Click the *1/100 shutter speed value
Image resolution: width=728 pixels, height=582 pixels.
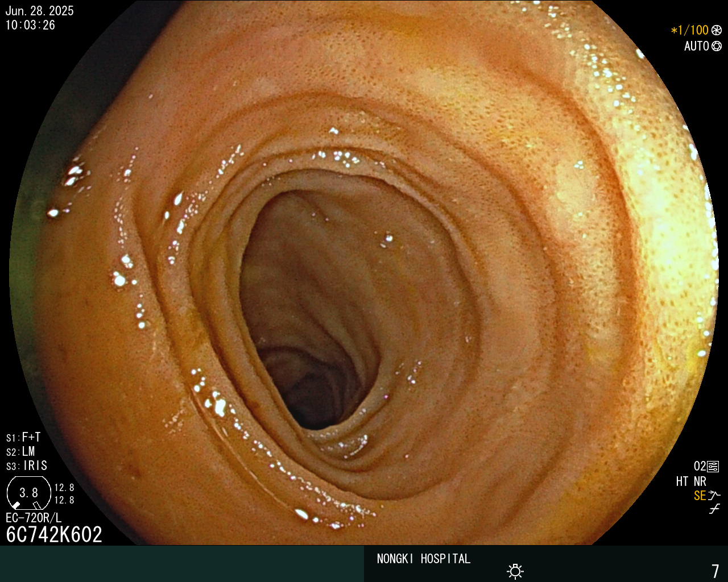tap(690, 31)
